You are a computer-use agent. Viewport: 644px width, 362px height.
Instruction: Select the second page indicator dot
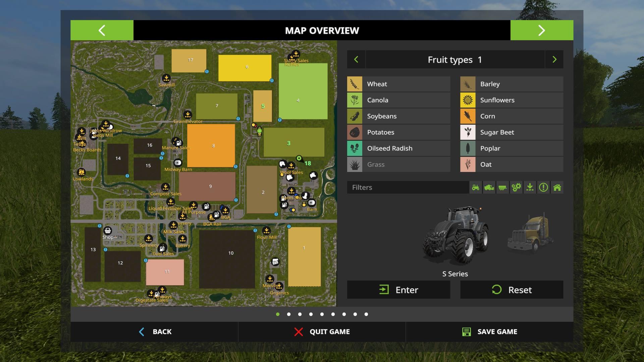click(289, 314)
